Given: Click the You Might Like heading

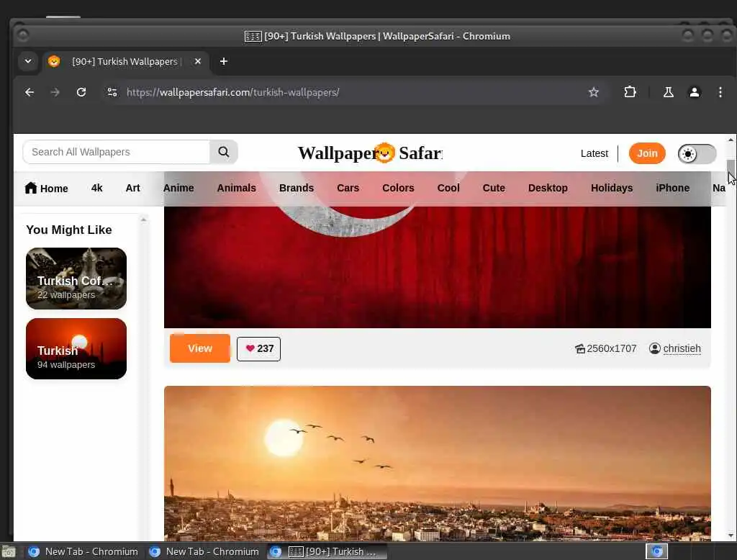Looking at the screenshot, I should (69, 230).
